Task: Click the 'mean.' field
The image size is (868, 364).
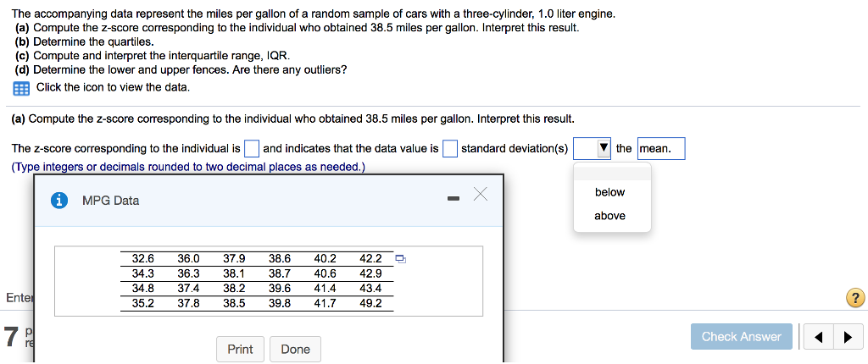Action: pos(661,149)
